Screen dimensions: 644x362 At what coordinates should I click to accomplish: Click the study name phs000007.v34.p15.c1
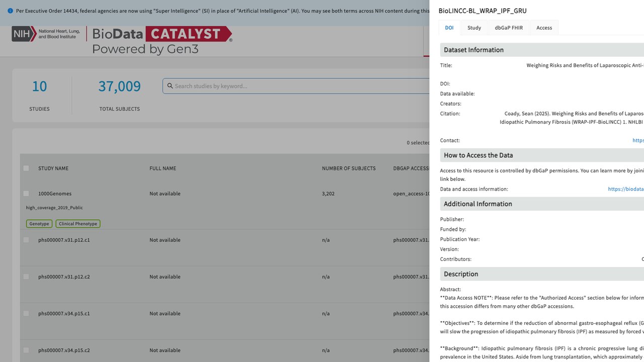[x=64, y=313]
